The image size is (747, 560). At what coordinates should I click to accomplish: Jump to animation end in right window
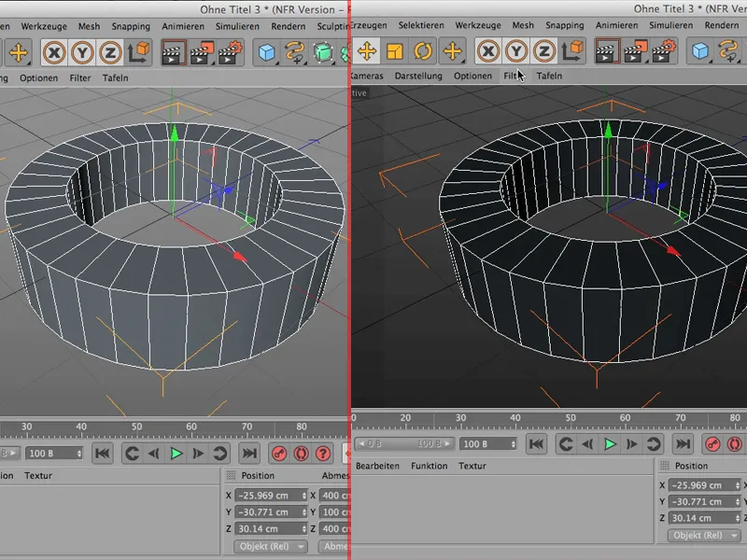684,444
